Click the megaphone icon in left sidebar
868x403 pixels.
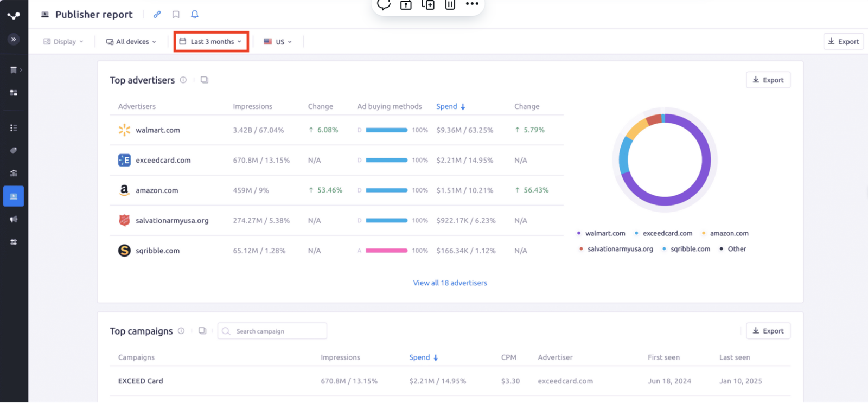point(14,219)
